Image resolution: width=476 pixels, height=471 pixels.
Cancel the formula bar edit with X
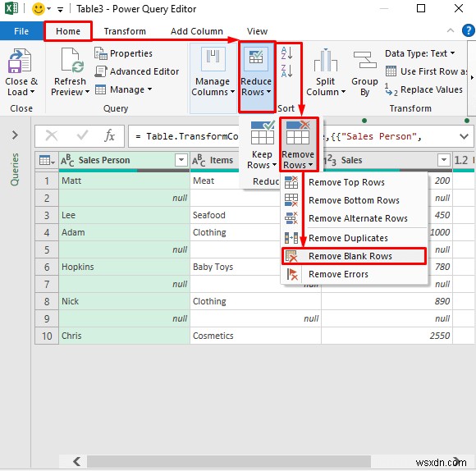tap(52, 135)
